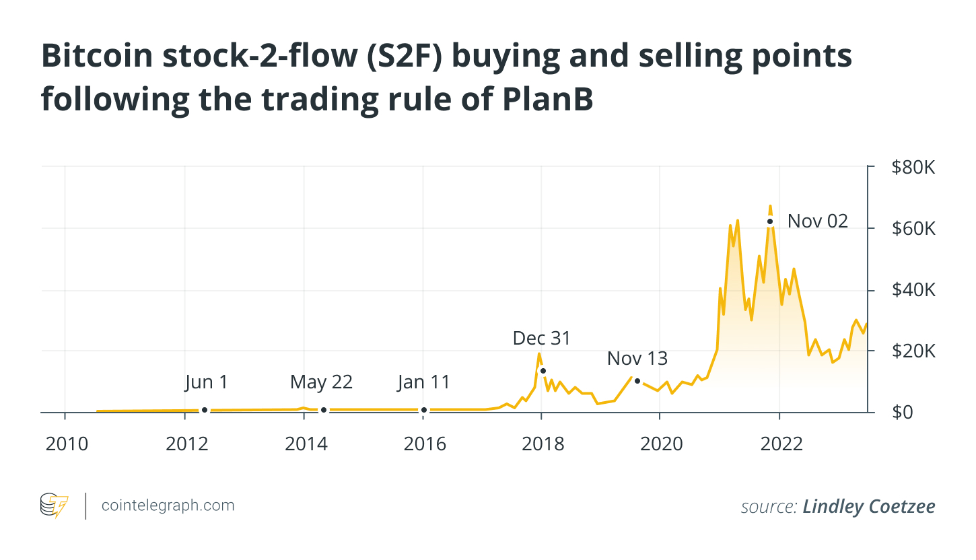Click the chart title heading text

[x=446, y=78]
